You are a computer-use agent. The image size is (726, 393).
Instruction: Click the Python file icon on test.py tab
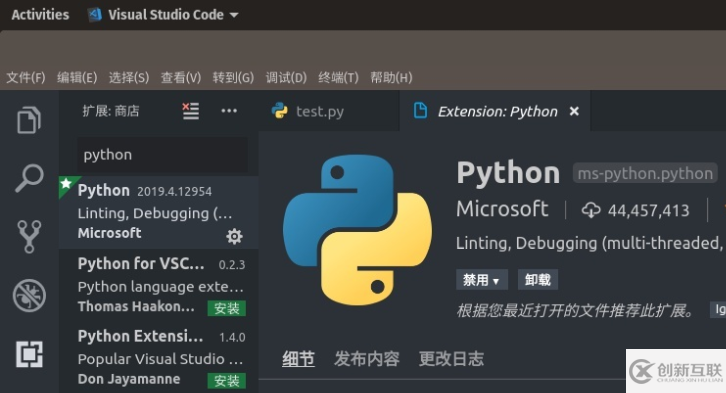(x=280, y=111)
